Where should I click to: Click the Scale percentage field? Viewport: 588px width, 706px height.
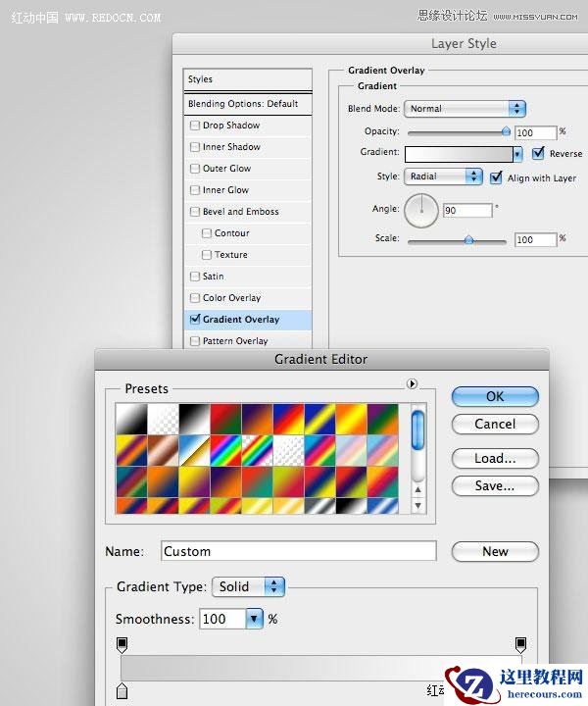(535, 239)
